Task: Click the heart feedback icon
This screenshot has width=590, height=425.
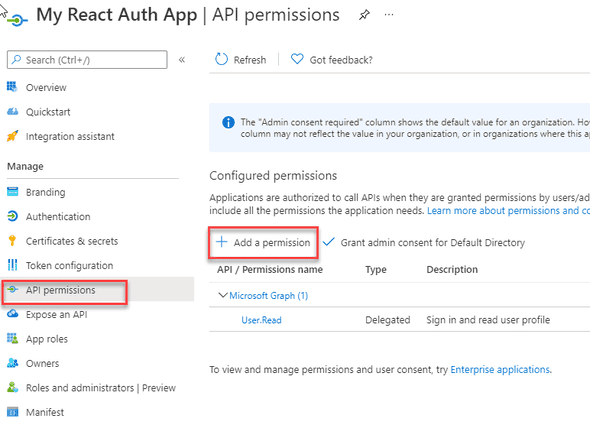Action: pos(297,59)
